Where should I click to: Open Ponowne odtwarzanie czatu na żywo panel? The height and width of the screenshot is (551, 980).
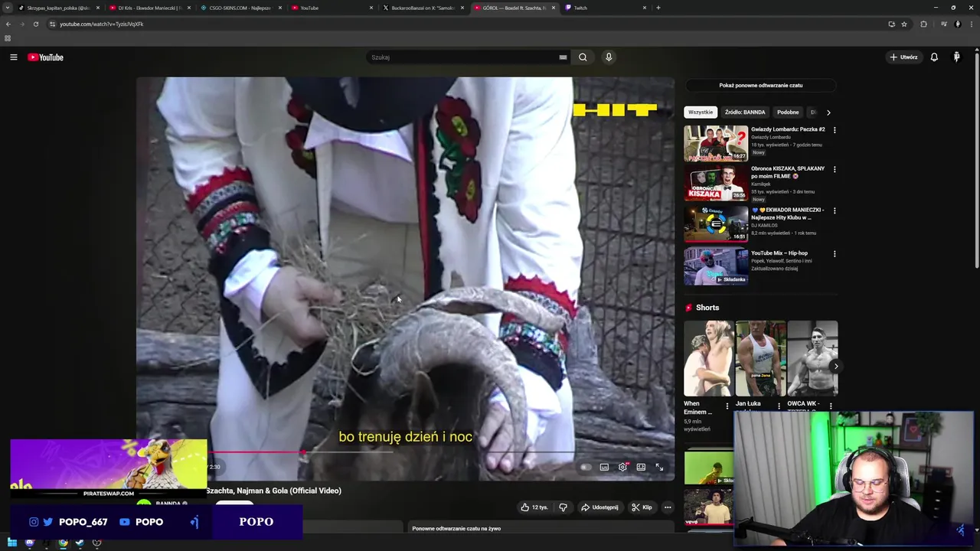(541, 527)
